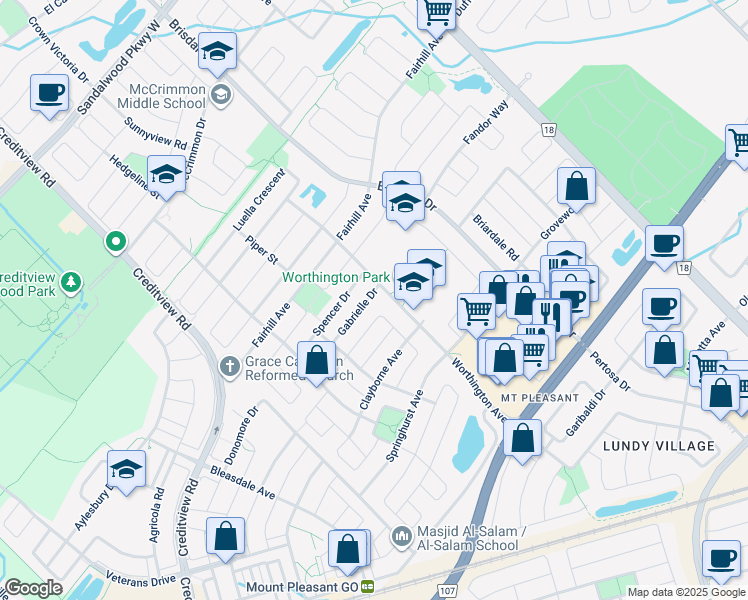Viewport: 748px width, 600px height.
Task: Click the Springhurst Ave street label
Action: (x=405, y=426)
